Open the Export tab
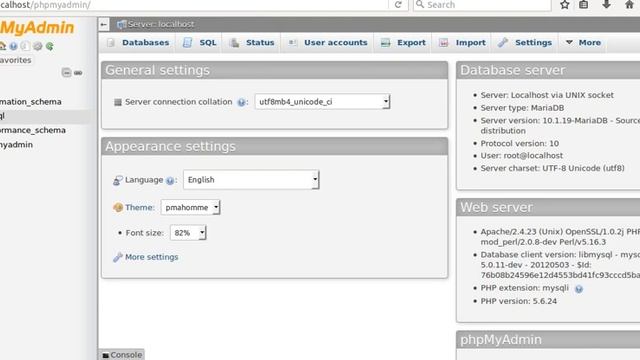Viewport: 640px width, 360px height. tap(403, 42)
